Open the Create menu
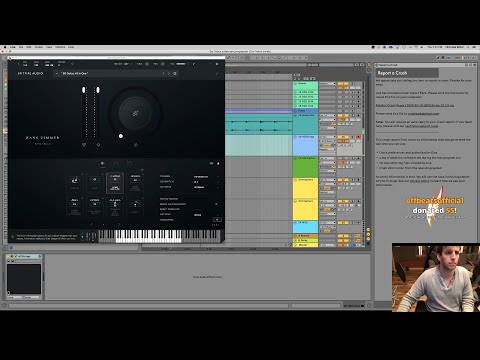Viewport: 480px width, 360px height. (x=39, y=47)
